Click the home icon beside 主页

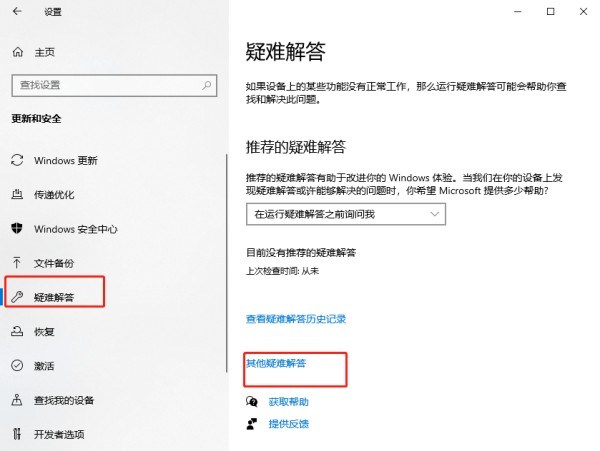tap(18, 52)
